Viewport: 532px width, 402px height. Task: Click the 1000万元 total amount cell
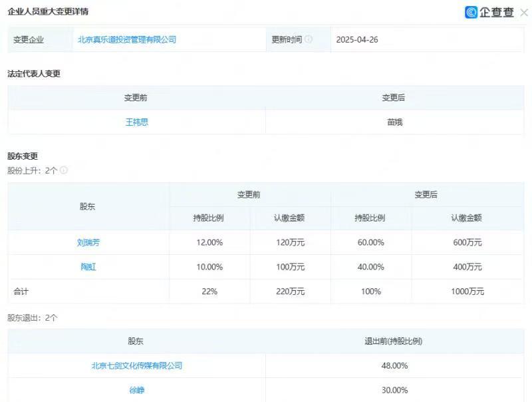(x=467, y=292)
